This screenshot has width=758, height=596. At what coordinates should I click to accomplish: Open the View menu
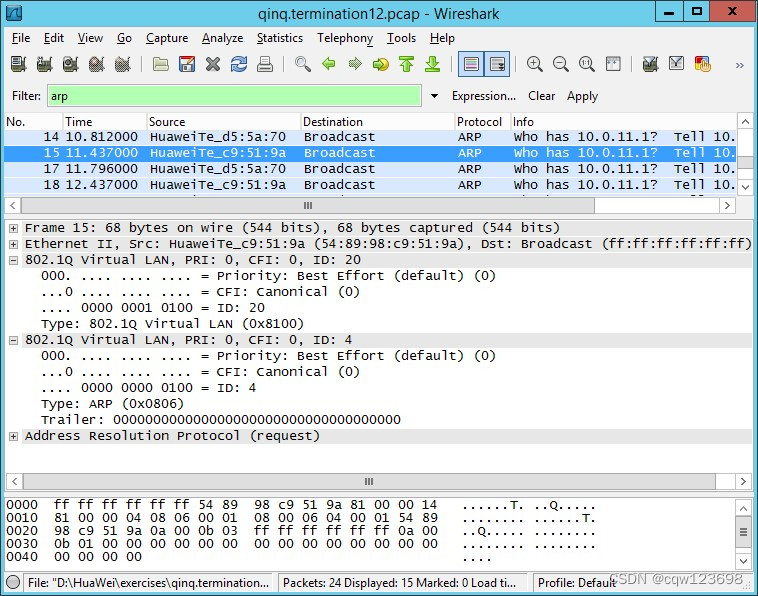90,38
